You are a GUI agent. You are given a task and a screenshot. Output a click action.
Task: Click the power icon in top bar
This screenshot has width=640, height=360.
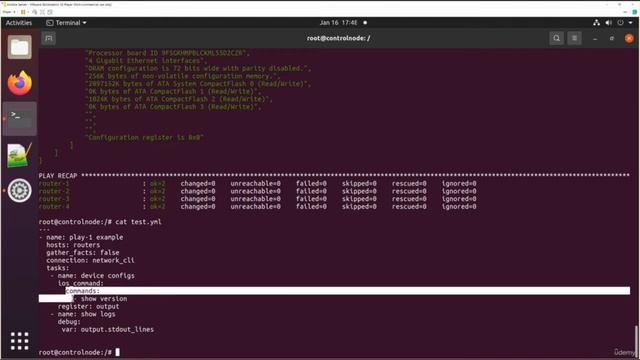point(620,23)
